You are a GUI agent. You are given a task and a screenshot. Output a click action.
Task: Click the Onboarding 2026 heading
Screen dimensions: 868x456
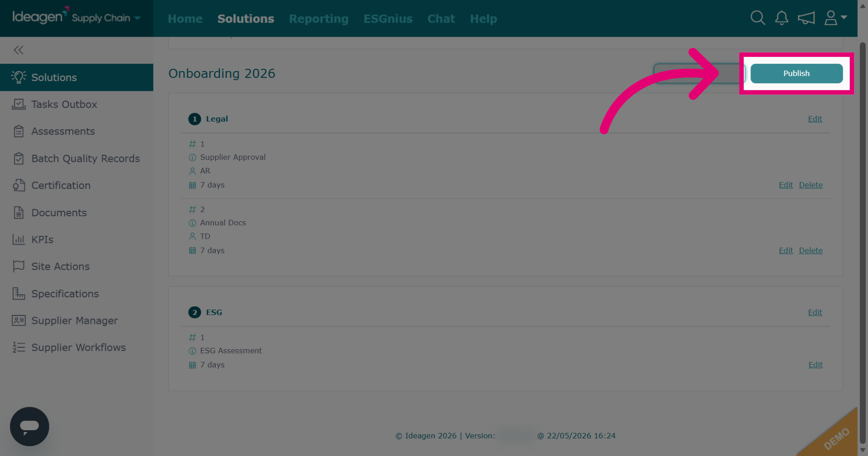(x=222, y=73)
